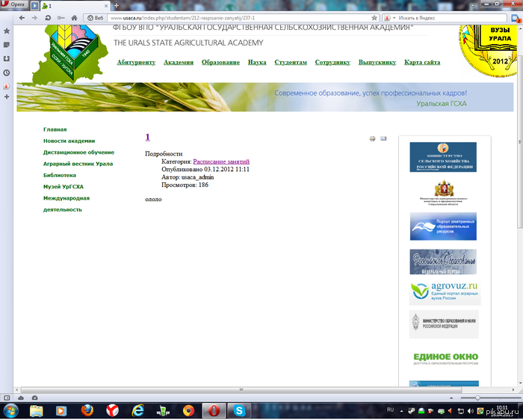Click the bookmark star in address bar
Screen dimensions: 523x420
coord(374,16)
